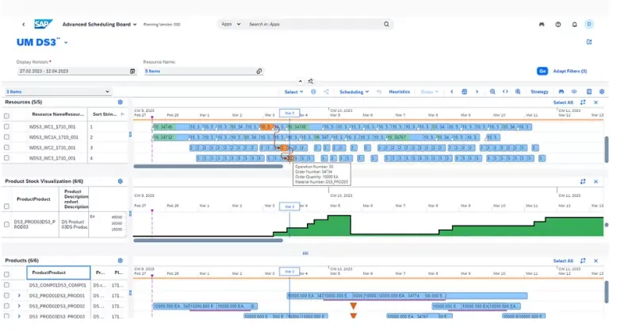Click the Resource Name column header
644x332 pixels.
click(x=58, y=114)
